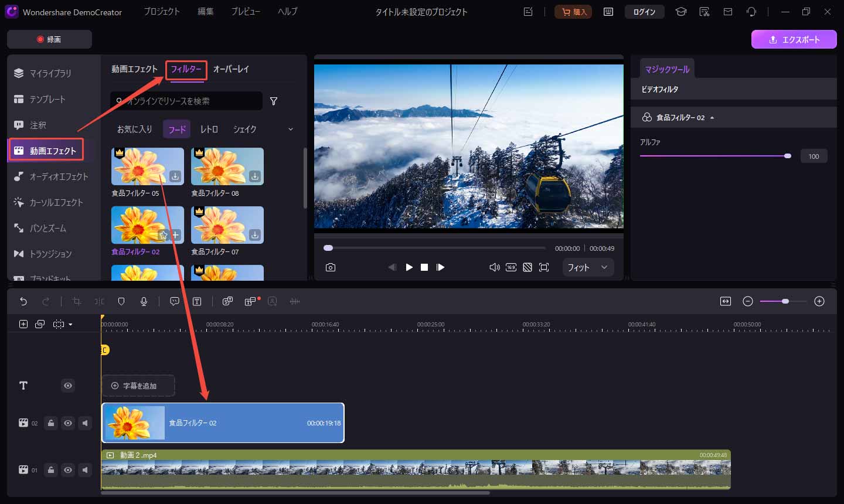The image size is (844, 504).
Task: Collapse the 食品フィルター 02 section in マジックツール
Action: 712,117
